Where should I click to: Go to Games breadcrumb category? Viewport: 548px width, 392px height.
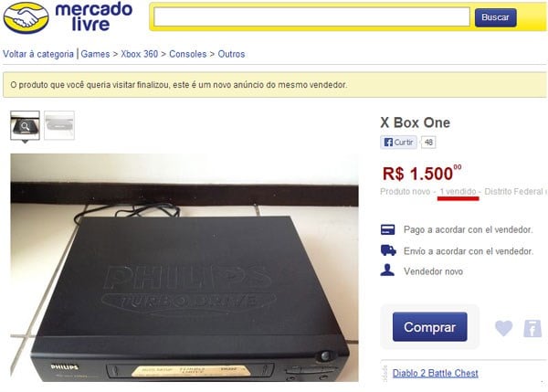(x=95, y=54)
